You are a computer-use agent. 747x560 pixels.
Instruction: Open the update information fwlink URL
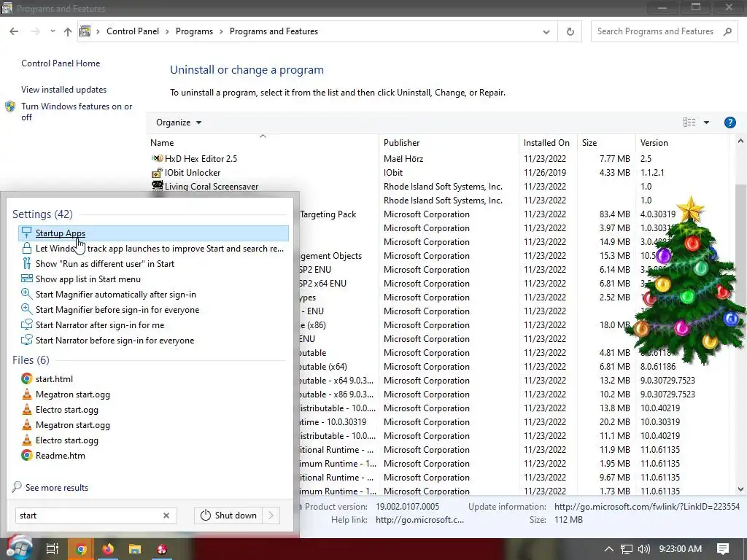[x=647, y=507]
